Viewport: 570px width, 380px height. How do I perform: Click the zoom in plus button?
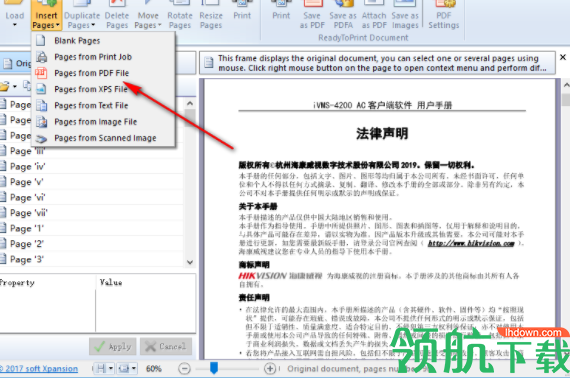click(270, 368)
